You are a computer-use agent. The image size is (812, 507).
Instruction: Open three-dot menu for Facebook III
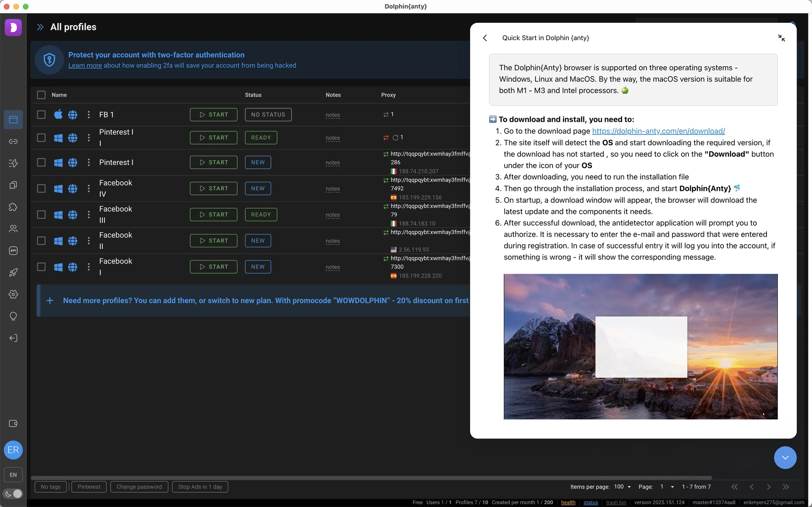tap(89, 215)
